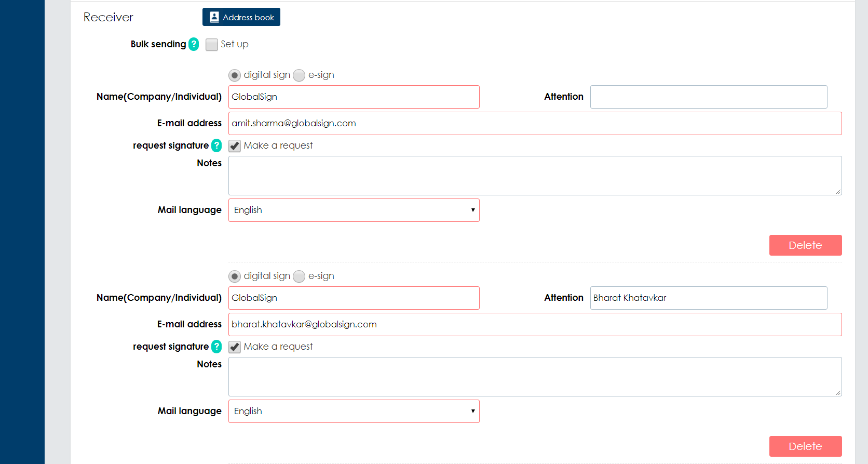Click the Bulk sending help icon
The height and width of the screenshot is (464, 868).
(194, 44)
